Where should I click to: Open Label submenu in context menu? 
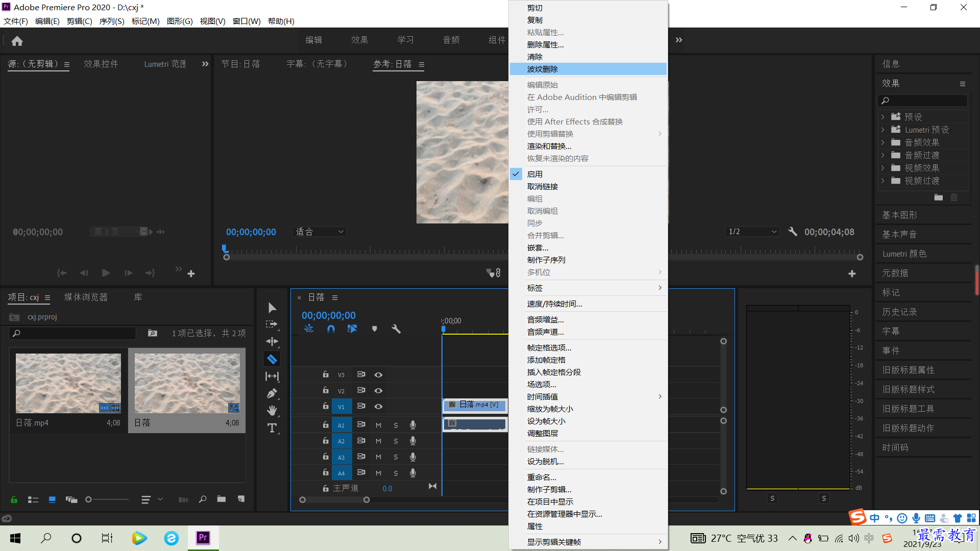point(588,288)
